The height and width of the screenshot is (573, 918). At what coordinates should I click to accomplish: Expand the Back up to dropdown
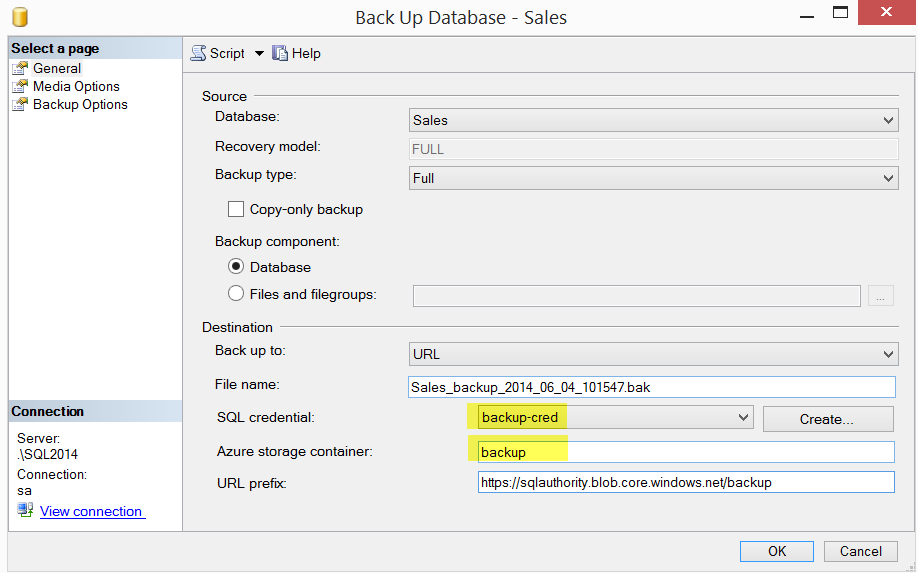(x=653, y=354)
